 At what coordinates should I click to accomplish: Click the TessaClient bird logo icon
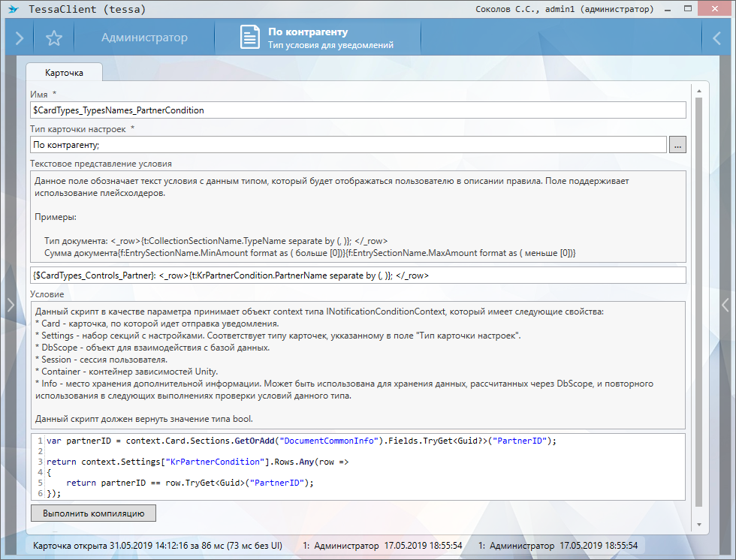[13, 10]
